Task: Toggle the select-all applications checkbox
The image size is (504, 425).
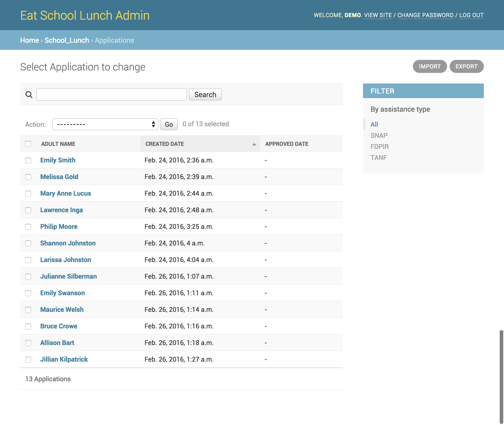Action: [28, 144]
